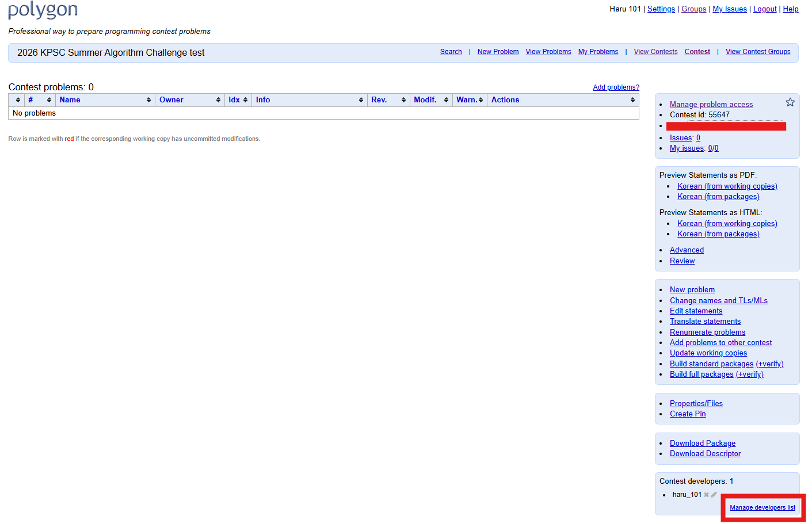Sort problems by Modif. column arrows

point(446,100)
